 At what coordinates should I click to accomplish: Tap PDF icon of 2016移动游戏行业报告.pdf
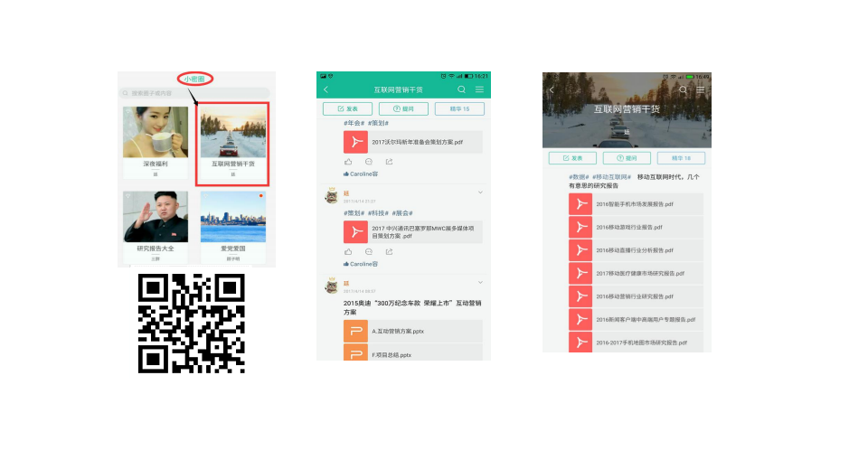pyautogui.click(x=580, y=228)
